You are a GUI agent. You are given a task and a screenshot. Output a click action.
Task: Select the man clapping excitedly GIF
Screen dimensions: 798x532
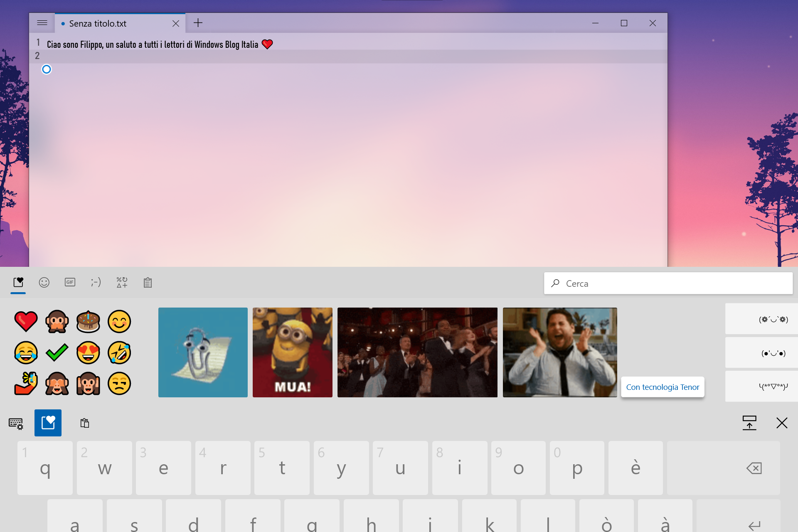click(x=560, y=352)
